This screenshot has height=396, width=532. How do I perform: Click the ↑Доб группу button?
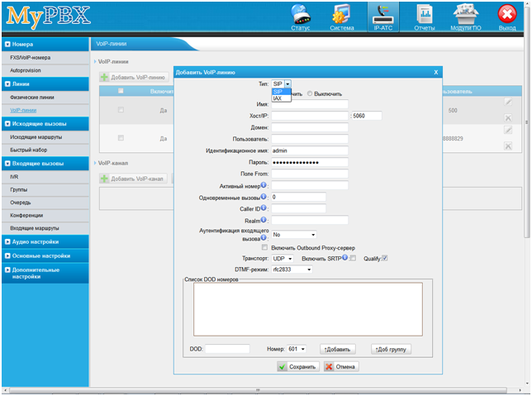(391, 349)
